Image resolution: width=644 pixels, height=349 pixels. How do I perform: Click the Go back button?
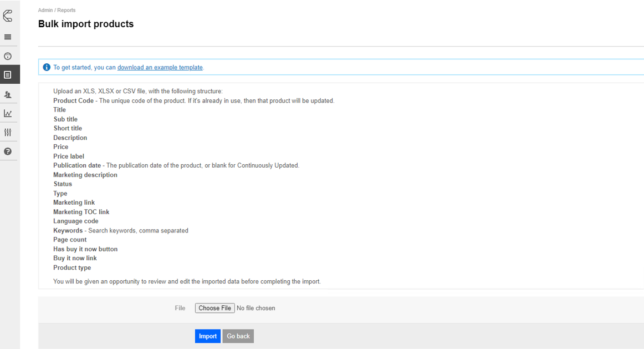[238, 336]
